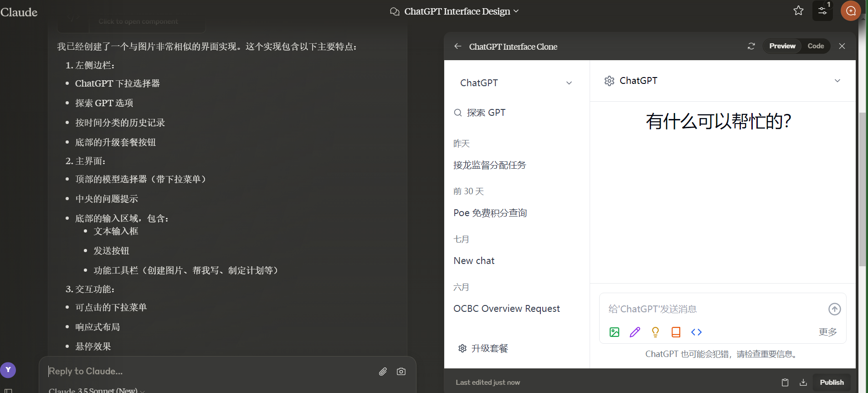868x393 pixels.
Task: Copy artifact with clipboard icon
Action: [x=785, y=383]
